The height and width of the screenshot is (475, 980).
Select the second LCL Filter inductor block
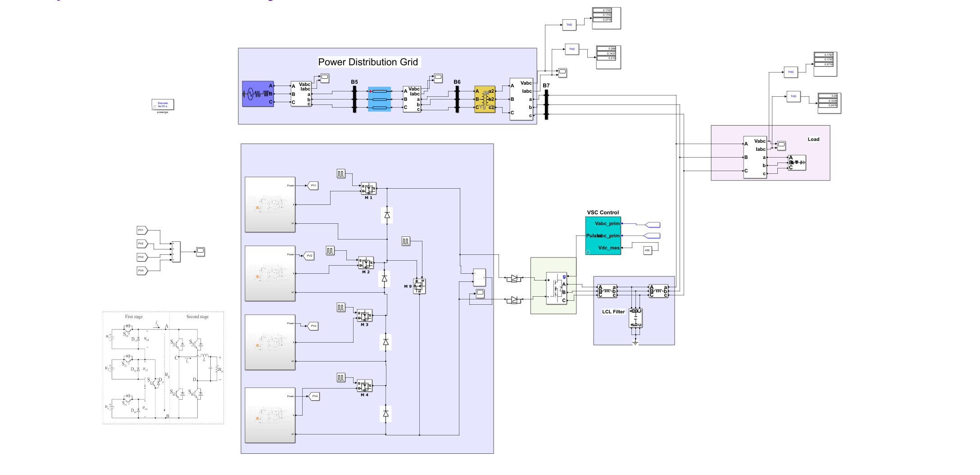click(658, 291)
